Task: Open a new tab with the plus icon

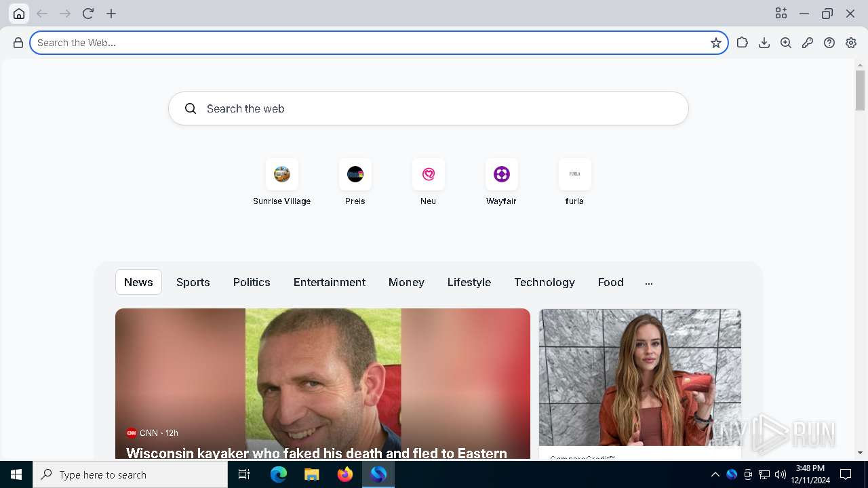Action: point(111,14)
